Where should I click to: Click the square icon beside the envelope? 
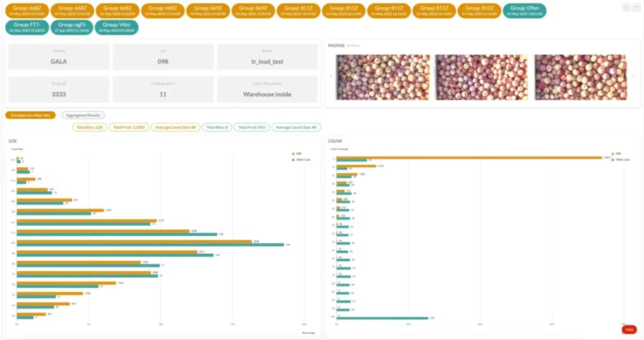tap(626, 7)
